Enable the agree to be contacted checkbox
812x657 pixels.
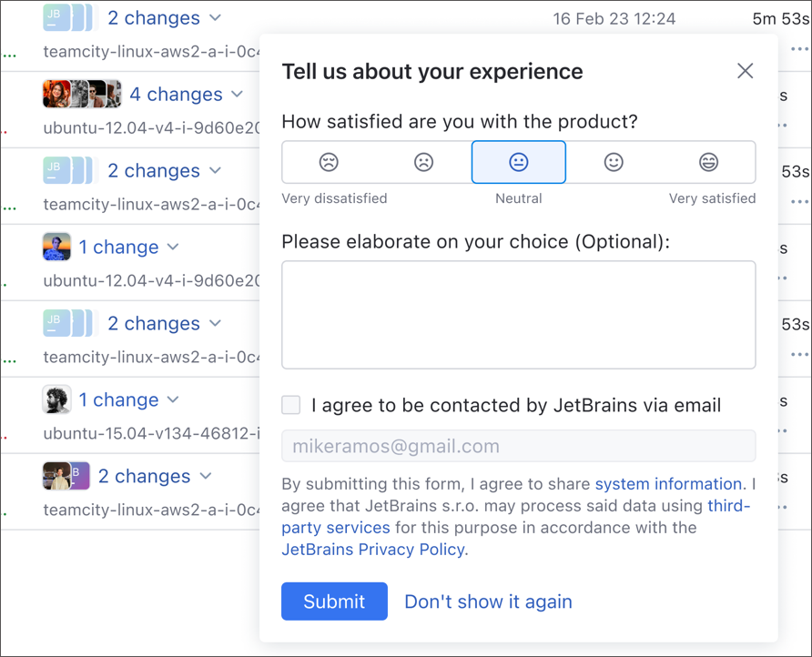coord(290,405)
